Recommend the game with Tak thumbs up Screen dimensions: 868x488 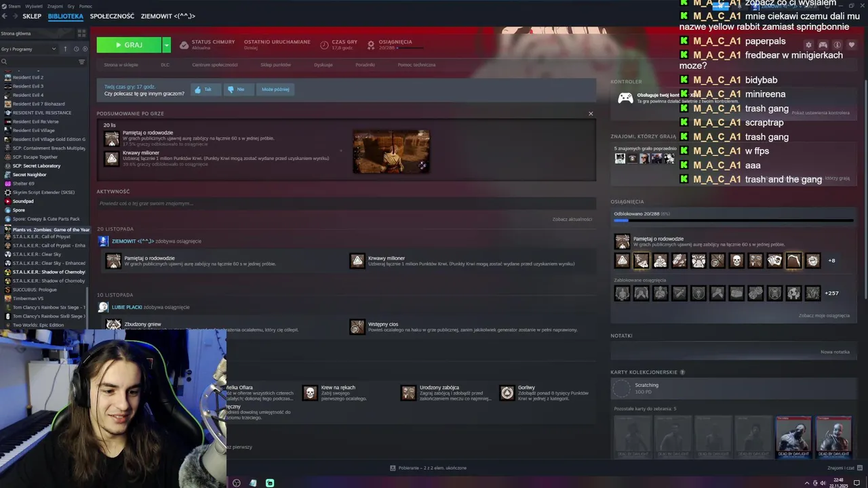click(x=205, y=89)
